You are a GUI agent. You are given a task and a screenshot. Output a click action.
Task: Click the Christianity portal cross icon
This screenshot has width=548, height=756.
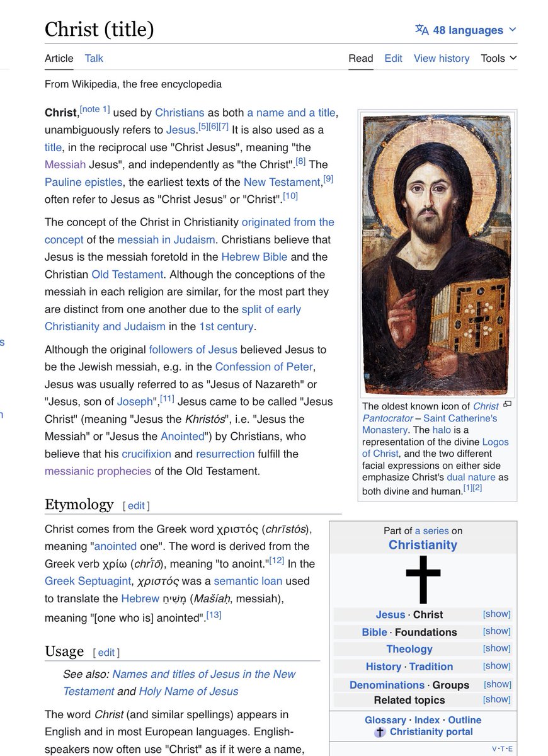pos(380,732)
